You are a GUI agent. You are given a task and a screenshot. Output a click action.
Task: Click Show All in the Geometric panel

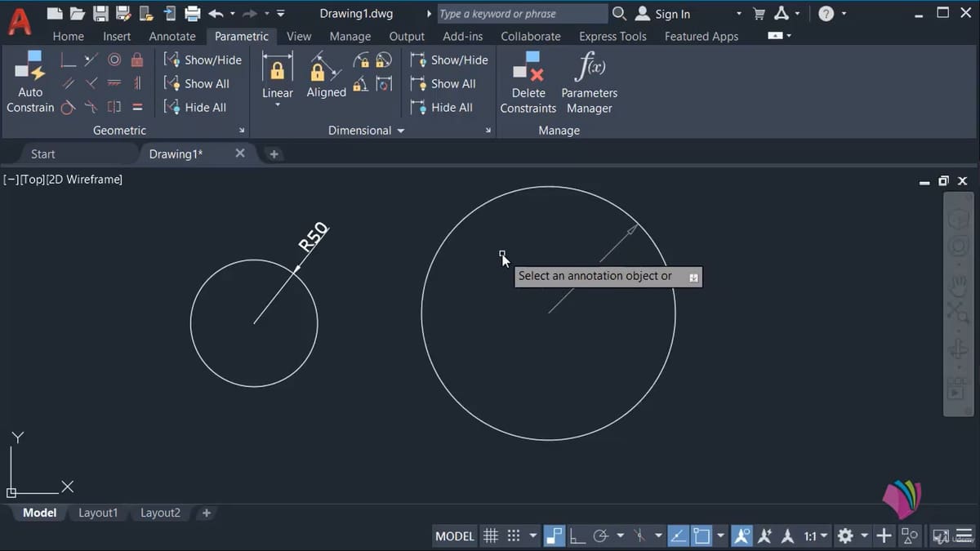pyautogui.click(x=197, y=83)
